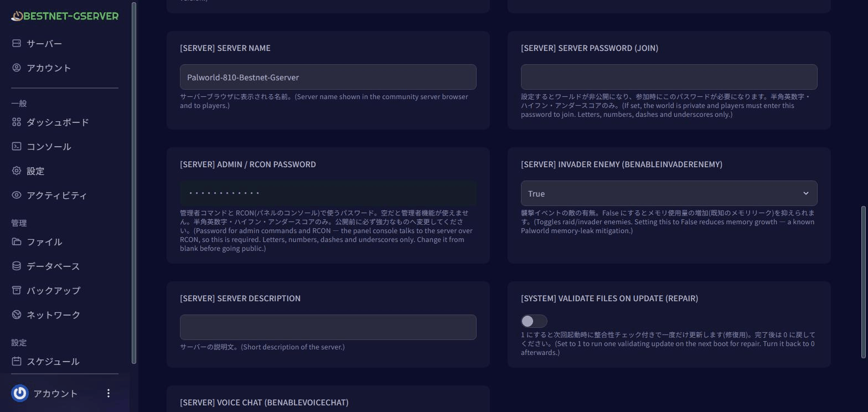The width and height of the screenshot is (868, 412).
Task: Click the main page vertical scrollbar
Action: (864, 282)
